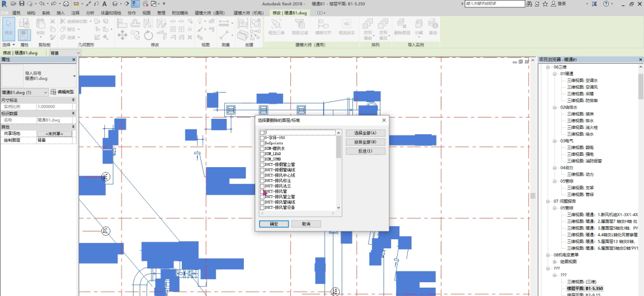Click the 编辑类型 button in properties panel

point(63,92)
